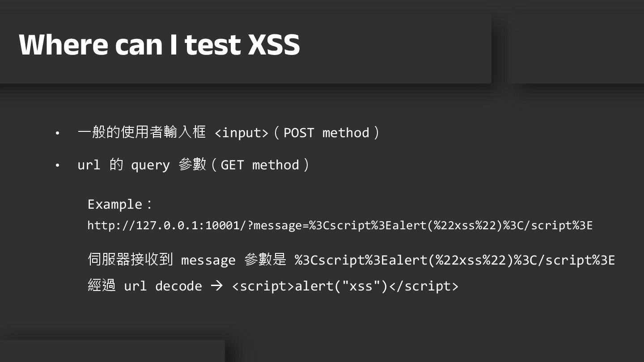Click the bullet dot before 一般的使用者輸入框
The width and height of the screenshot is (644, 362).
pos(57,133)
